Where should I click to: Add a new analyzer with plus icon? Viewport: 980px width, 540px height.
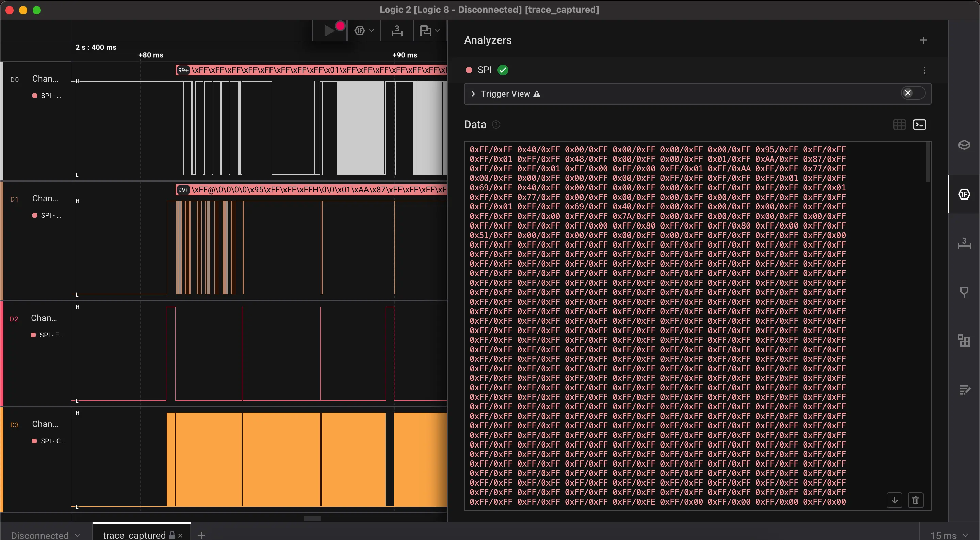923,40
